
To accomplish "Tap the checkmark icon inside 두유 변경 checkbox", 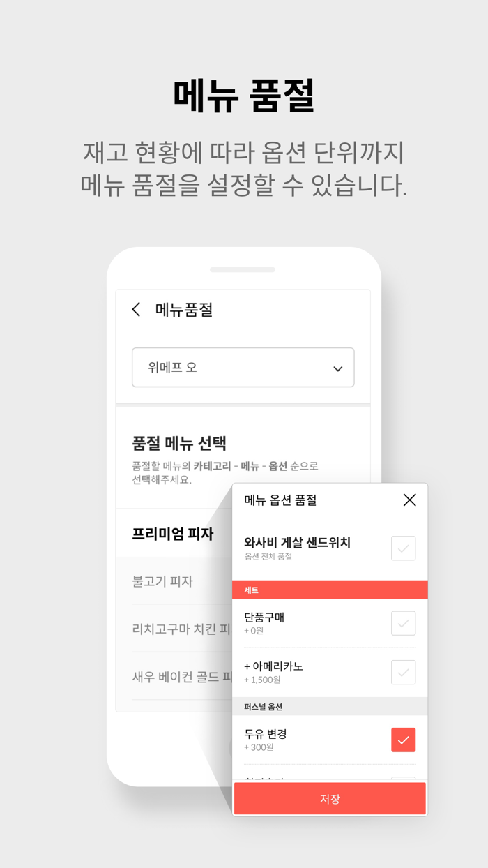I will [x=404, y=740].
